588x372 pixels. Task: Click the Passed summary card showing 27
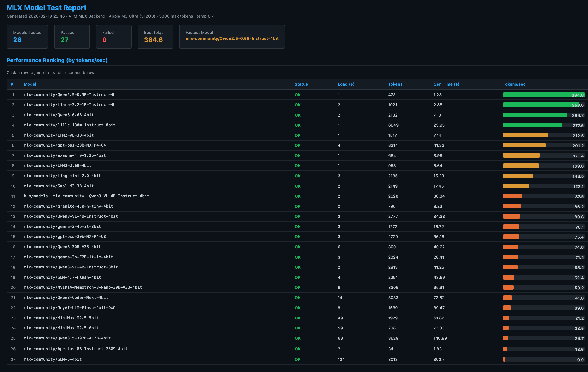pyautogui.click(x=72, y=37)
